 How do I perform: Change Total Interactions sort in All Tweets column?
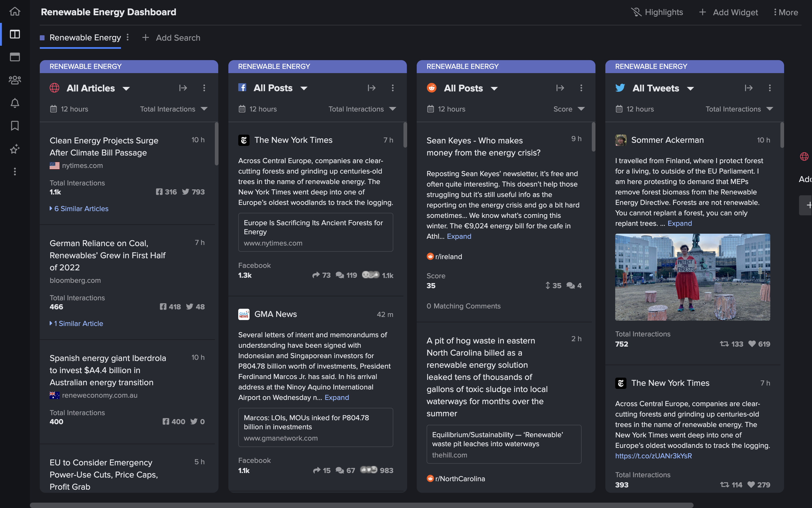click(x=740, y=109)
